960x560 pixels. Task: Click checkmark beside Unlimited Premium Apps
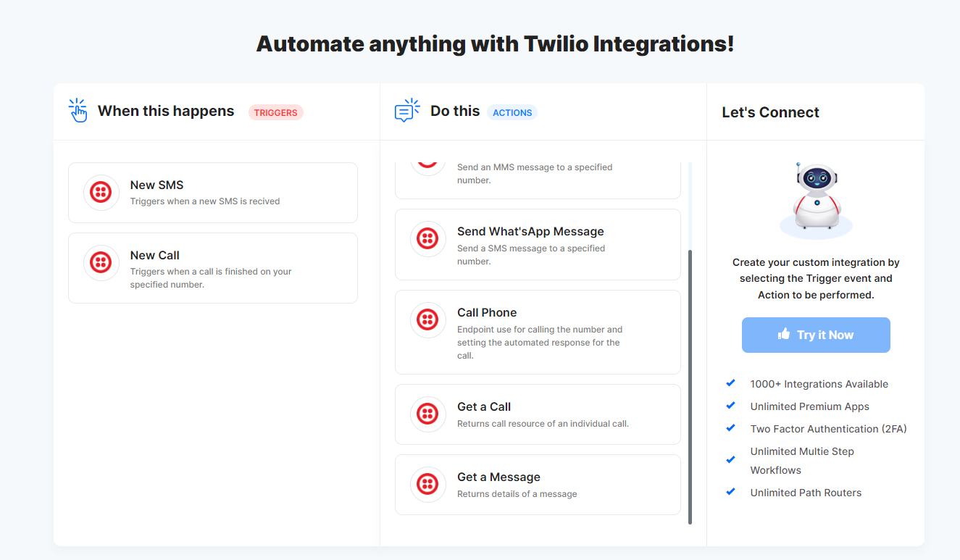tap(730, 406)
